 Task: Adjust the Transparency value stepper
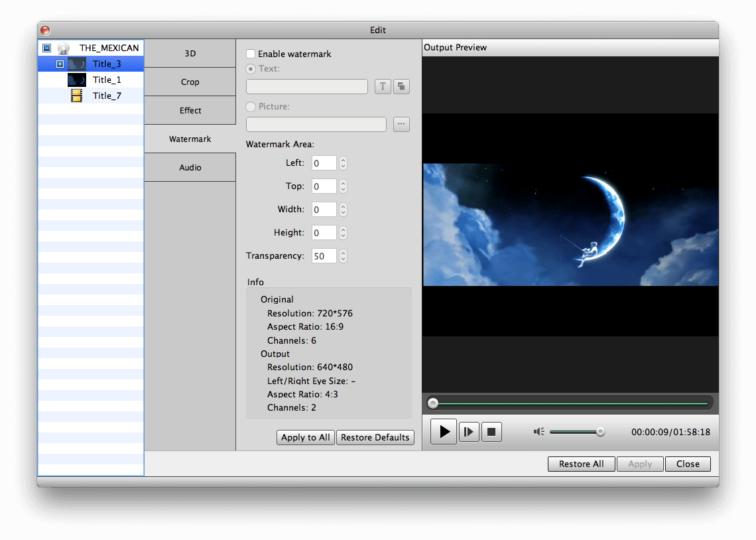(343, 255)
